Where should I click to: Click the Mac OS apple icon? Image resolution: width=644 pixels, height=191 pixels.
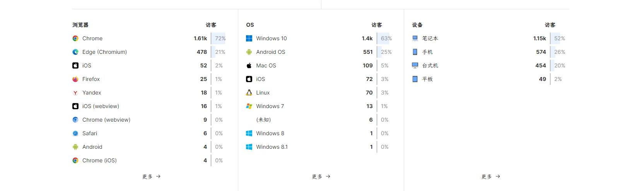[249, 65]
